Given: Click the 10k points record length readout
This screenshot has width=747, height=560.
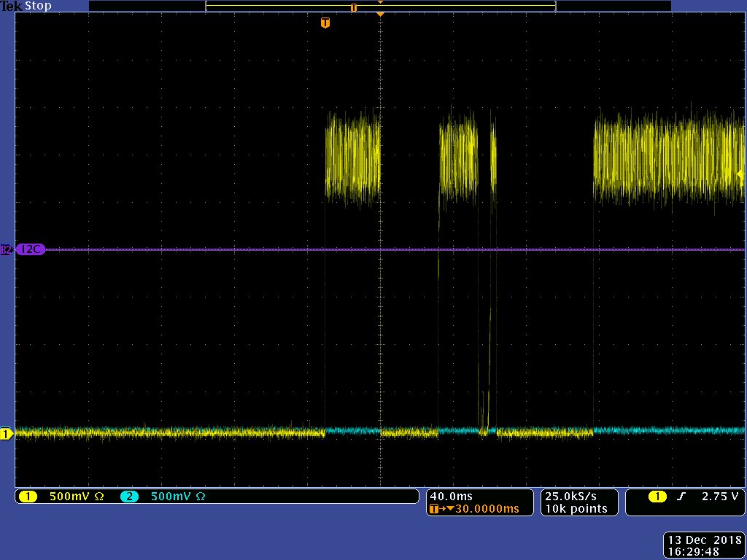Looking at the screenshot, I should pyautogui.click(x=576, y=508).
